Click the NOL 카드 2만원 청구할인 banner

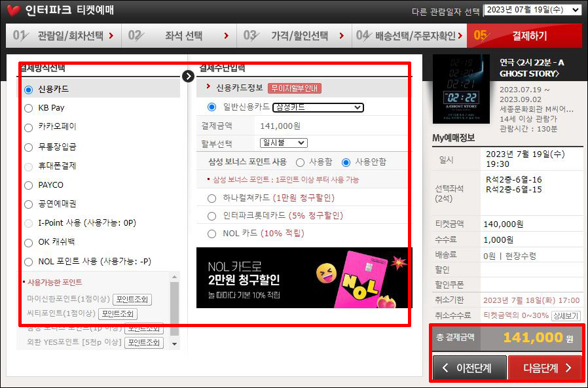tap(304, 278)
